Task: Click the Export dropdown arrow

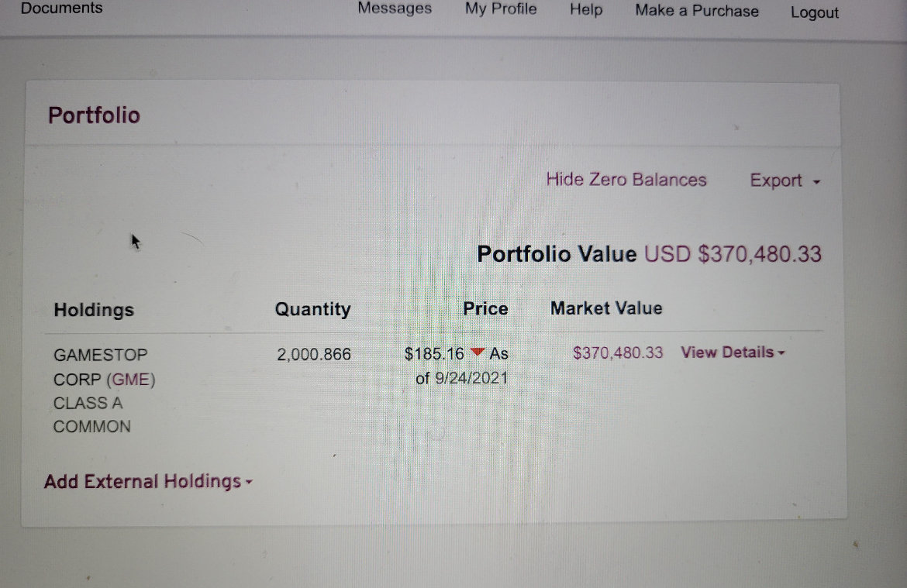Action: pyautogui.click(x=816, y=182)
